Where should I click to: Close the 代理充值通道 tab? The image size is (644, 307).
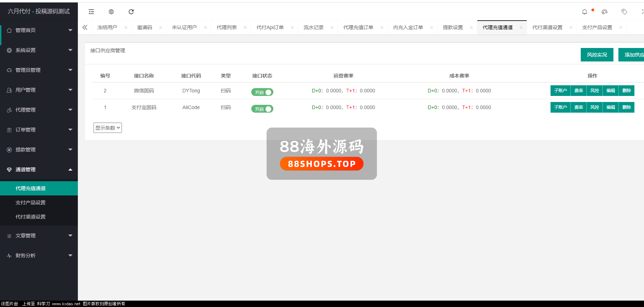pos(521,27)
